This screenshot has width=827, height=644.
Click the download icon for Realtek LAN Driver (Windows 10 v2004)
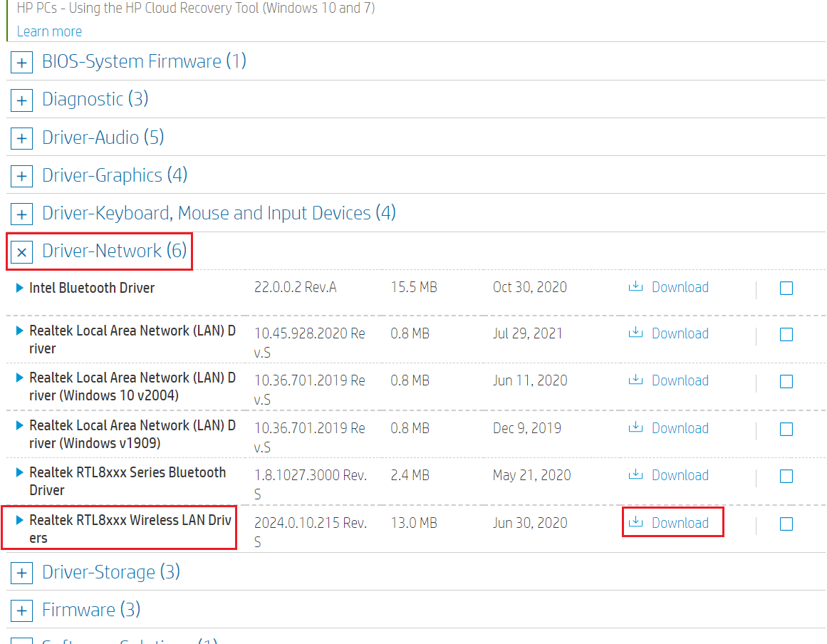tap(635, 380)
